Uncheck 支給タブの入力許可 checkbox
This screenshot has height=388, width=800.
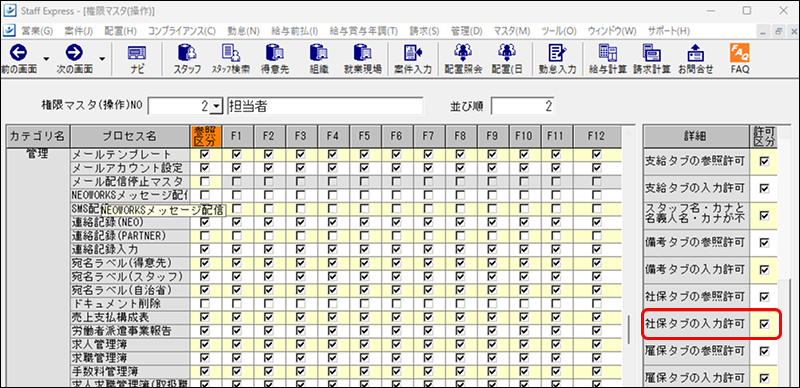click(x=764, y=188)
